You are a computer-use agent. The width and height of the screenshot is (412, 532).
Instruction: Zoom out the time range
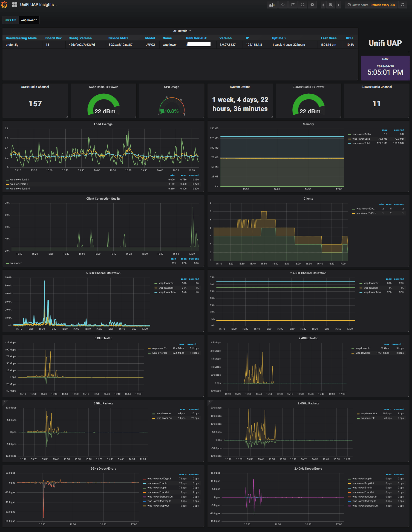331,5
